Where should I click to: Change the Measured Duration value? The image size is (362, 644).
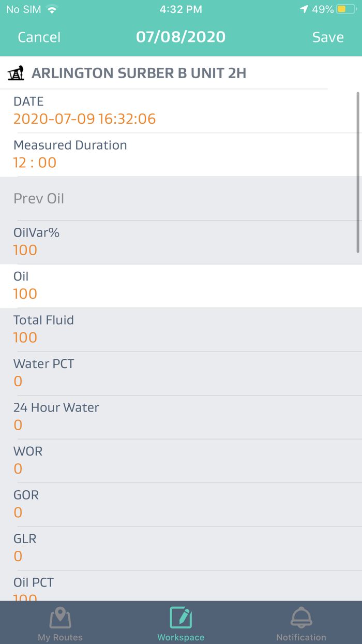(35, 163)
